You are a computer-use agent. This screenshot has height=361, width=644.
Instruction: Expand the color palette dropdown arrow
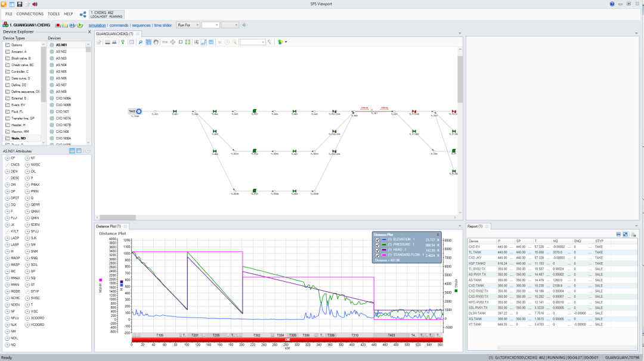tap(286, 42)
